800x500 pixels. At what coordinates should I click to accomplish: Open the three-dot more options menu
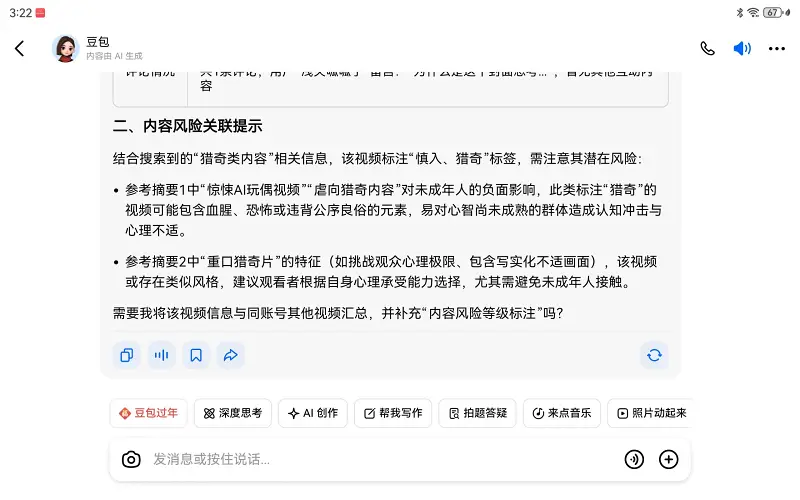pyautogui.click(x=777, y=48)
